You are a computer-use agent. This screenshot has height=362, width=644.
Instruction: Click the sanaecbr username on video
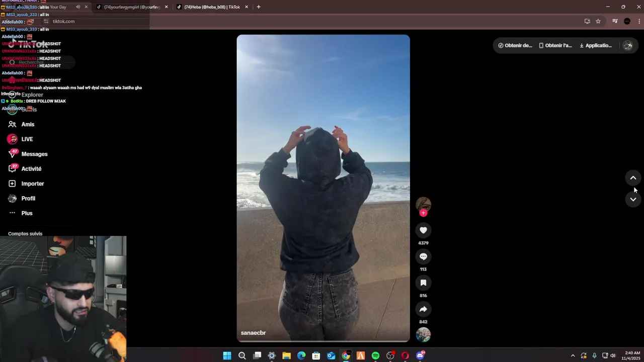pyautogui.click(x=253, y=333)
